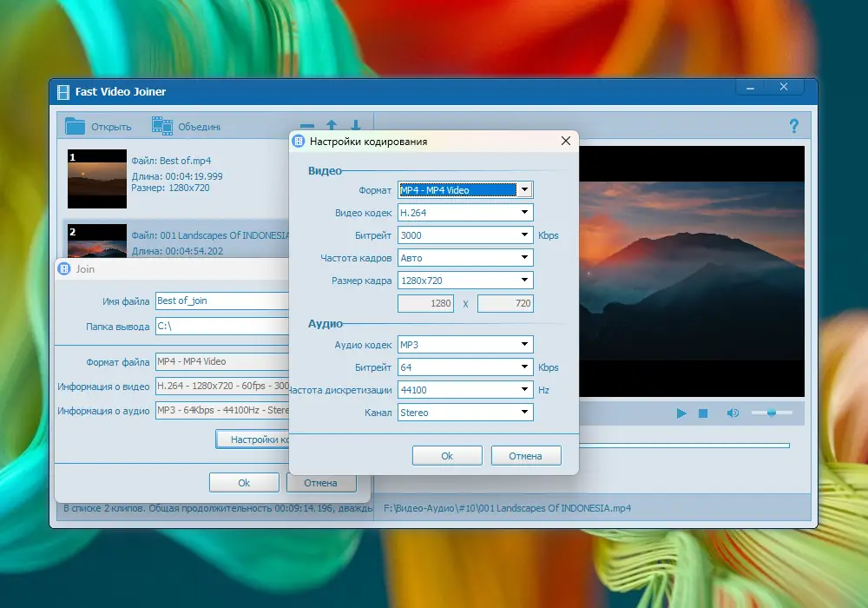
Task: Open the Канал Stereo dropdown
Action: pos(464,413)
